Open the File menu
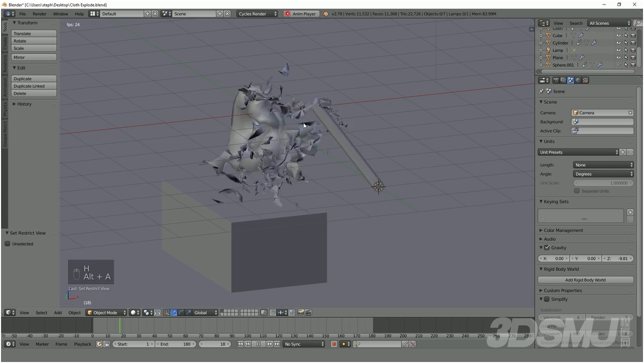Image resolution: width=644 pixels, height=363 pixels. pos(23,14)
